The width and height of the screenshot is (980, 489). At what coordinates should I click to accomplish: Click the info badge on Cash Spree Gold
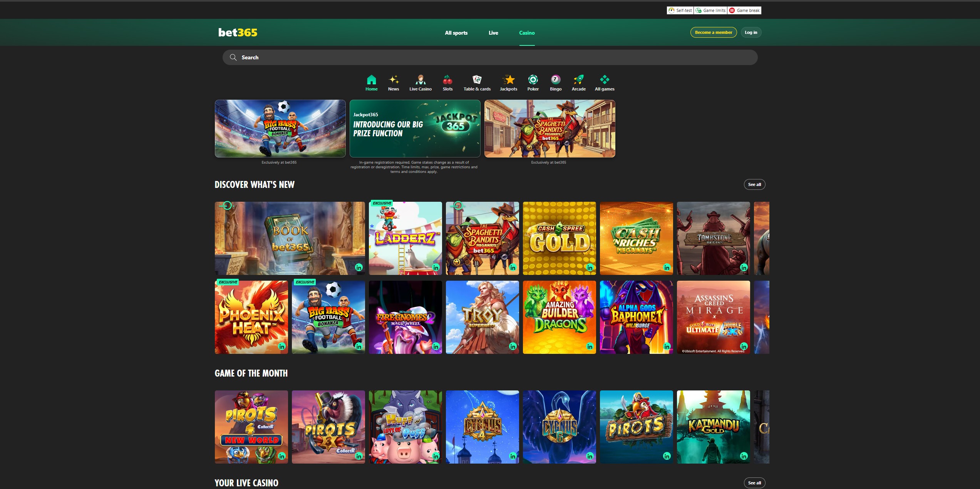pyautogui.click(x=590, y=267)
